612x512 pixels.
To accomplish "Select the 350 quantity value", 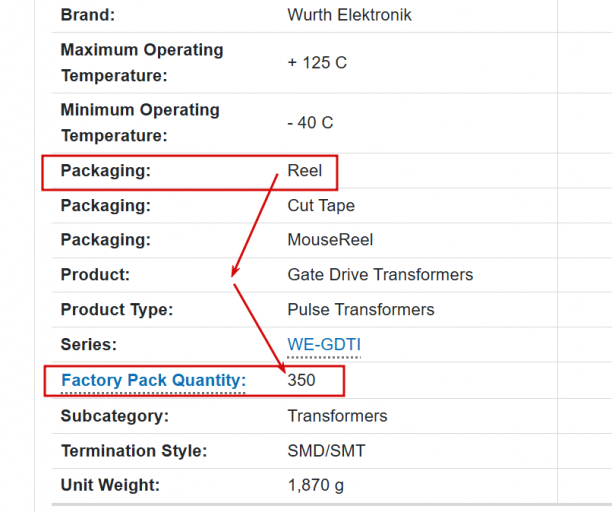I will pos(301,380).
